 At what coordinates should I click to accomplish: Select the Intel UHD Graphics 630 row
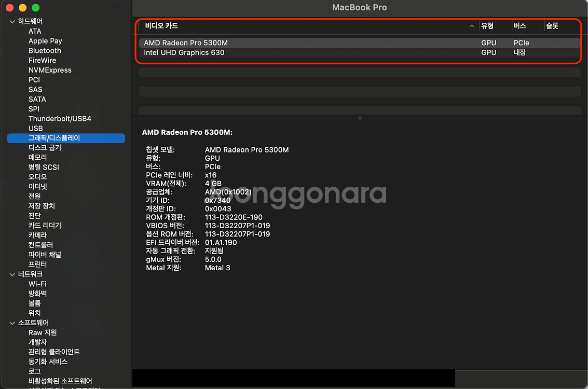[x=359, y=52]
